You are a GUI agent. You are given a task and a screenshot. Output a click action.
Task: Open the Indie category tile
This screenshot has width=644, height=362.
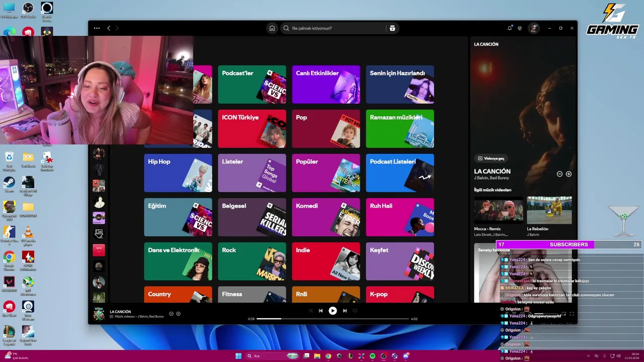326,261
